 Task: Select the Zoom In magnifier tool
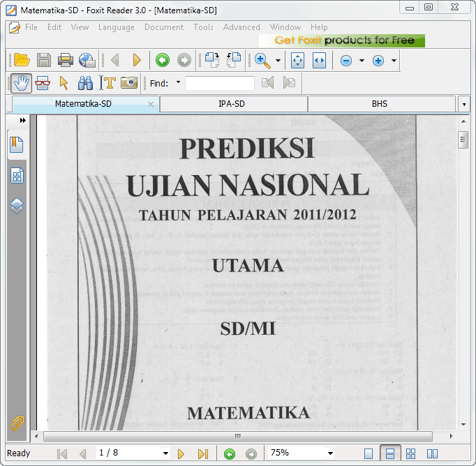coord(262,61)
